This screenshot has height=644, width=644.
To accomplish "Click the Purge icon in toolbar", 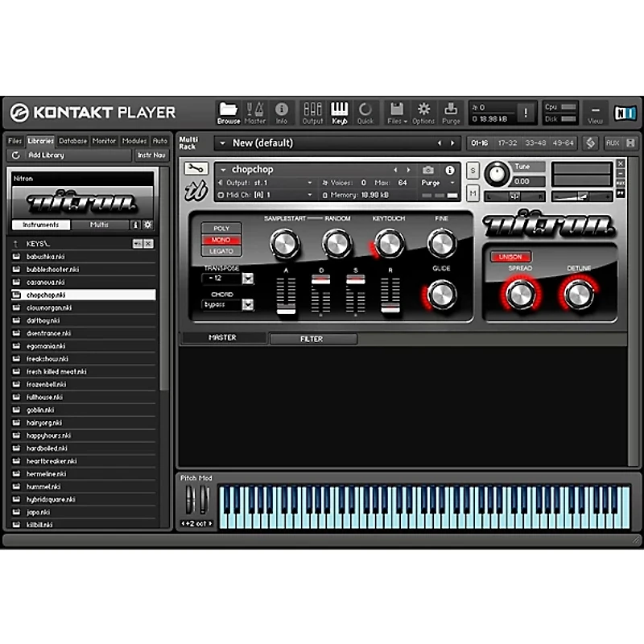I will click(451, 111).
